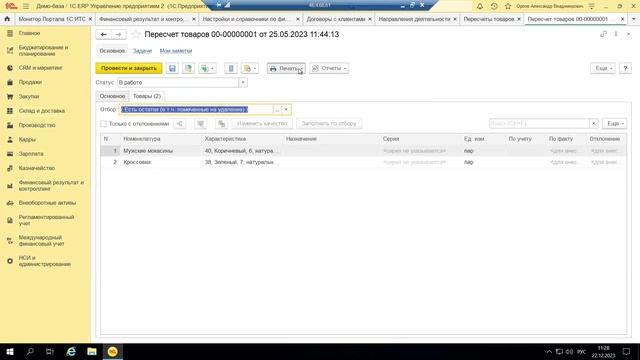Open form's vertical dots menu
Image resolution: width=640 pixels, height=360 pixels.
point(616,34)
